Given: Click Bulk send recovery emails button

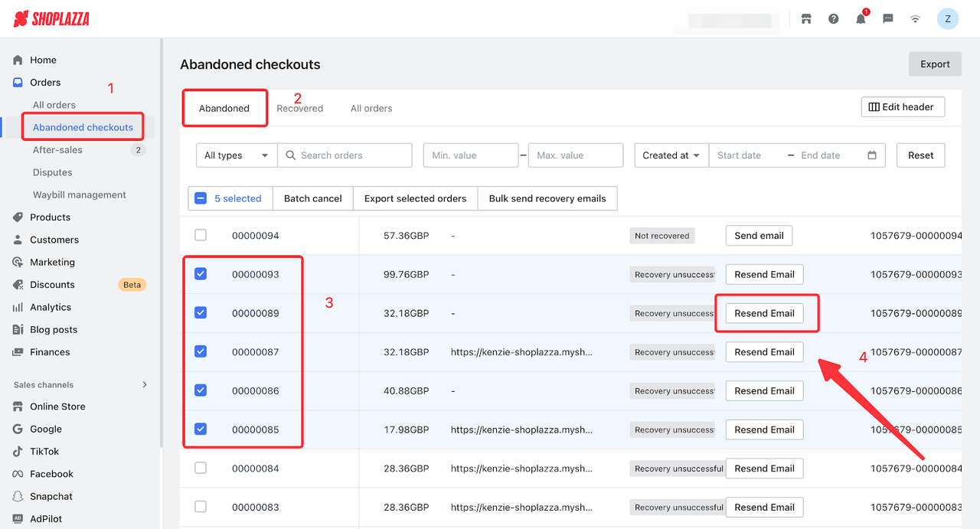Looking at the screenshot, I should pyautogui.click(x=547, y=198).
